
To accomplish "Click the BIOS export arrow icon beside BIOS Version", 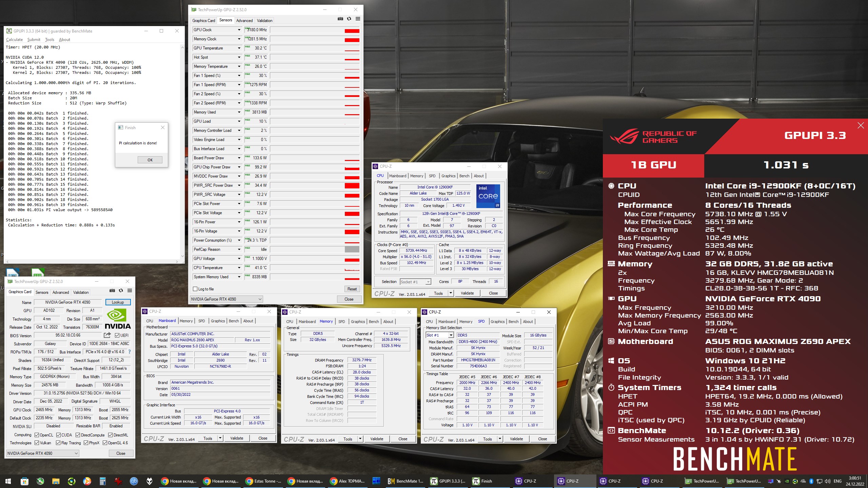I will tap(107, 335).
